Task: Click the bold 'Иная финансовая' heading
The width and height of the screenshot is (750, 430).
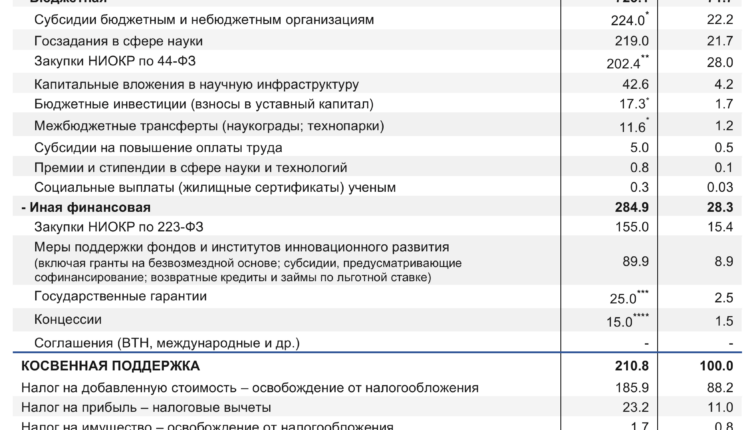Action: click(86, 208)
